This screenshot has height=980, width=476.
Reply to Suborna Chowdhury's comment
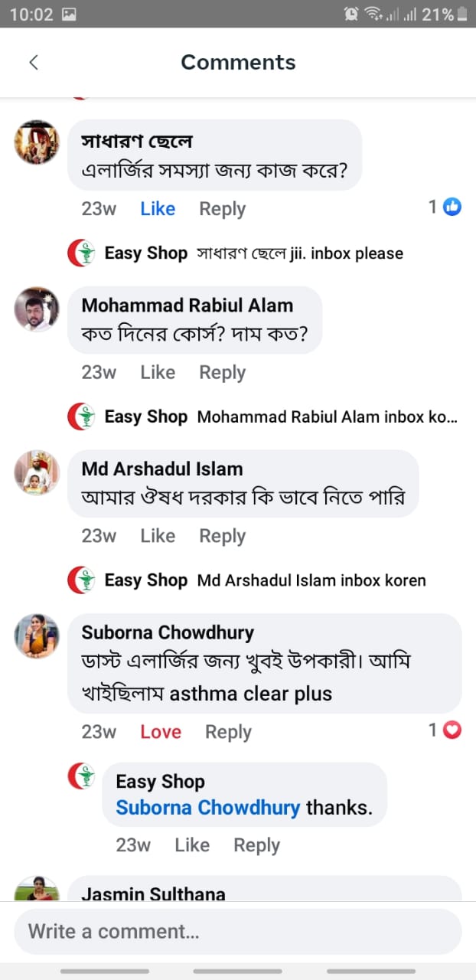pos(228,732)
